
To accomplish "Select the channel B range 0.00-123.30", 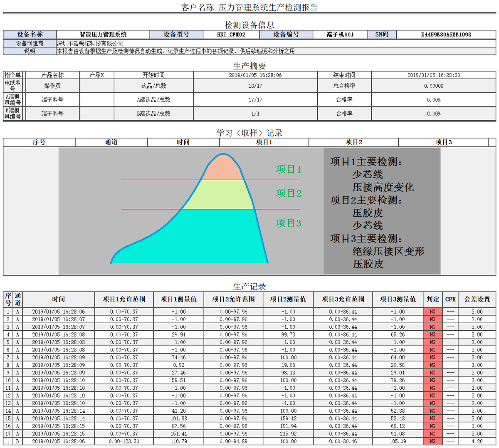I will (x=124, y=441).
